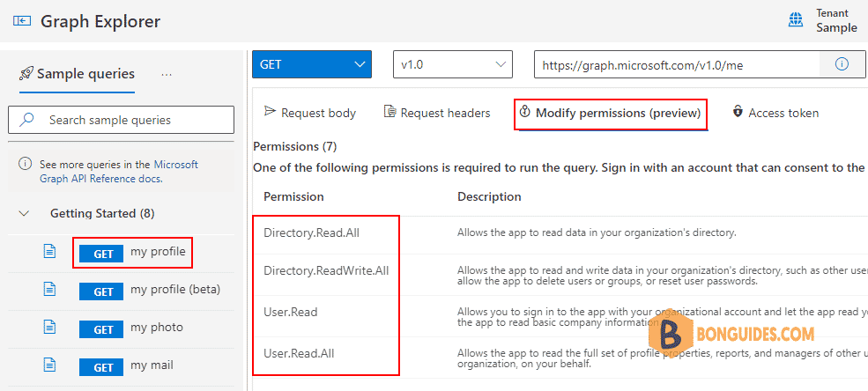Click the Request body arrow icon
The height and width of the screenshot is (391, 868).
click(271, 112)
